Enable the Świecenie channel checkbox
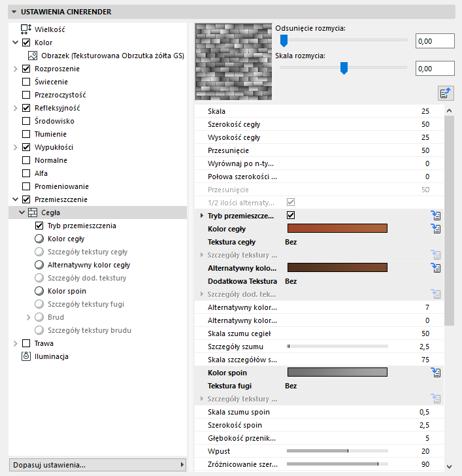462x476 pixels. 26,82
